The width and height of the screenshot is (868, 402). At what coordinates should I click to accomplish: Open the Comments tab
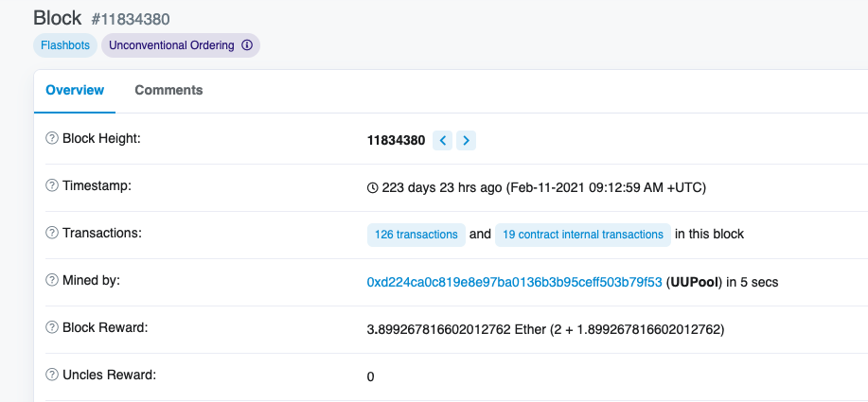pos(168,90)
